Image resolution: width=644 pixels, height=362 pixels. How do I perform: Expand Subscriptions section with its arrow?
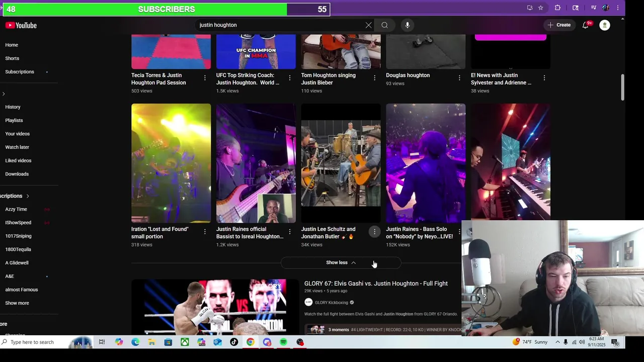point(28,196)
